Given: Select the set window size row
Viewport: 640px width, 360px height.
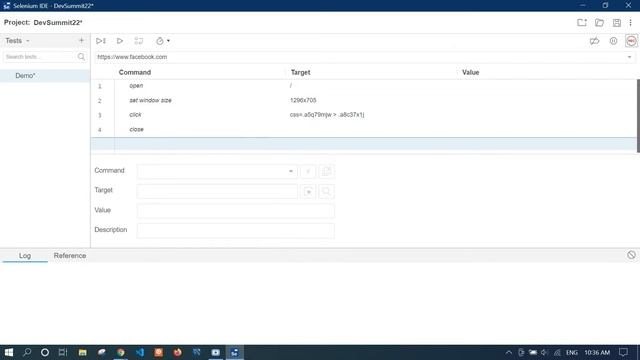Looking at the screenshot, I should click(x=363, y=100).
